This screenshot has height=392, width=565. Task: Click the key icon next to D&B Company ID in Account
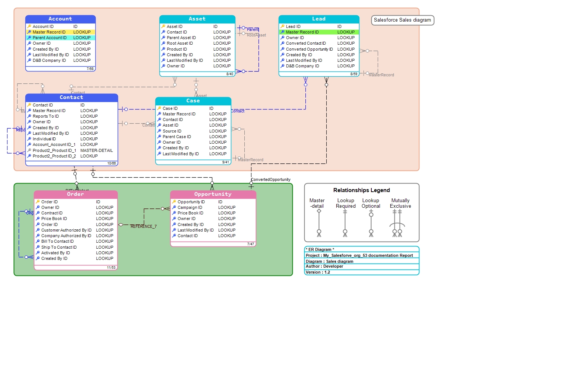pyautogui.click(x=29, y=60)
